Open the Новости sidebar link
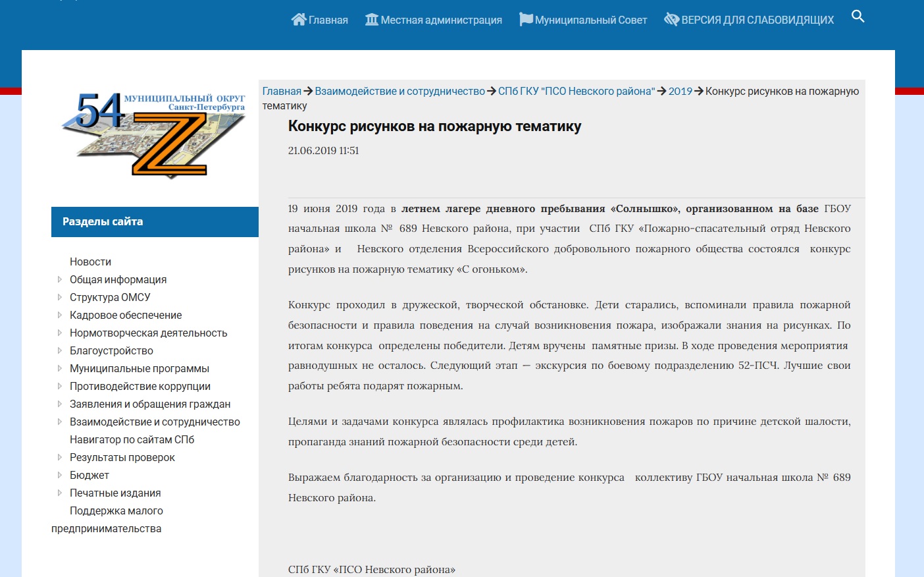The image size is (924, 577). 90,261
